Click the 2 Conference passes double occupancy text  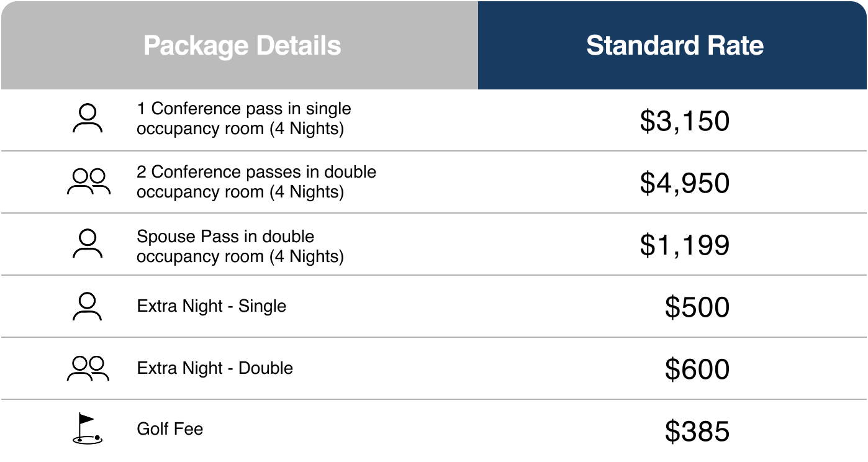coord(256,181)
